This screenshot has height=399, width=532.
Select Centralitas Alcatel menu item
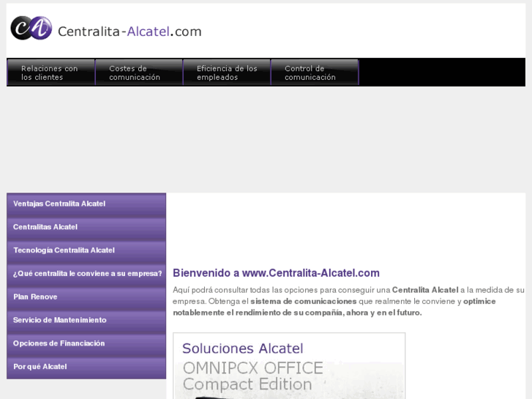(86, 228)
